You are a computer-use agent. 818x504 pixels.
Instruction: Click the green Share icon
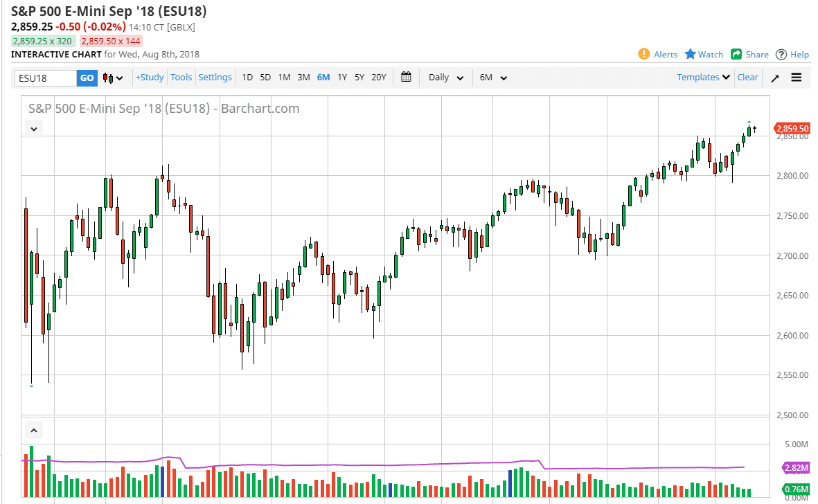click(x=736, y=54)
